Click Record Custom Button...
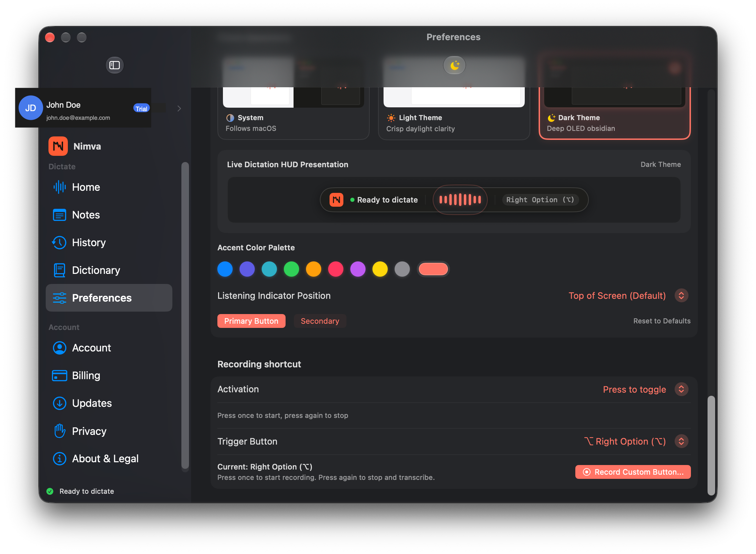This screenshot has width=756, height=554. [633, 472]
